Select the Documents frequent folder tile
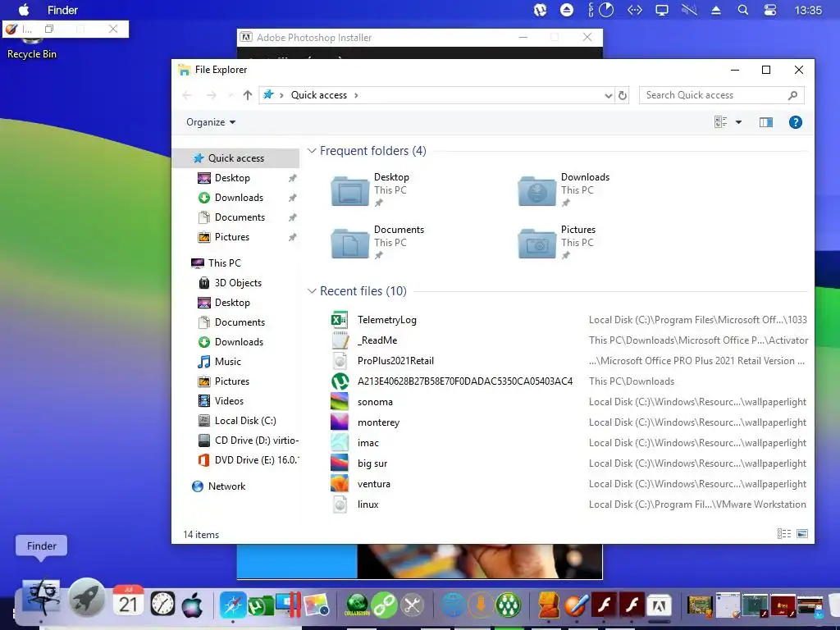This screenshot has height=630, width=840. (377, 242)
